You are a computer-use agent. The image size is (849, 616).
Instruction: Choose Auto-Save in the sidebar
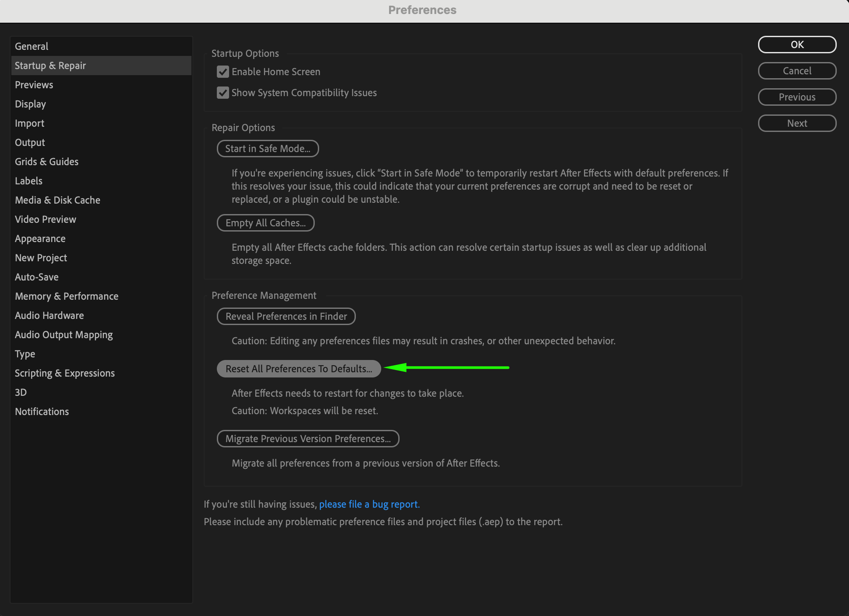click(37, 277)
